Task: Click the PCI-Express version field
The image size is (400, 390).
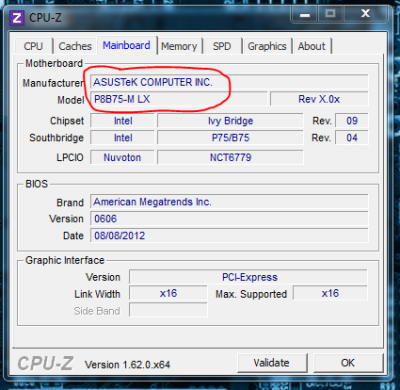Action: 248,277
